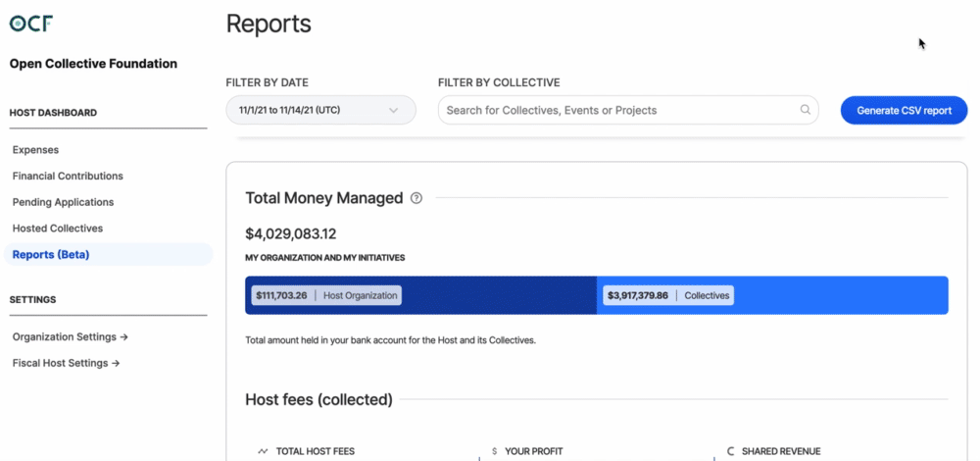Click MY ORGANIZATION AND MY INITIATIVES label
980x461 pixels.
click(325, 258)
